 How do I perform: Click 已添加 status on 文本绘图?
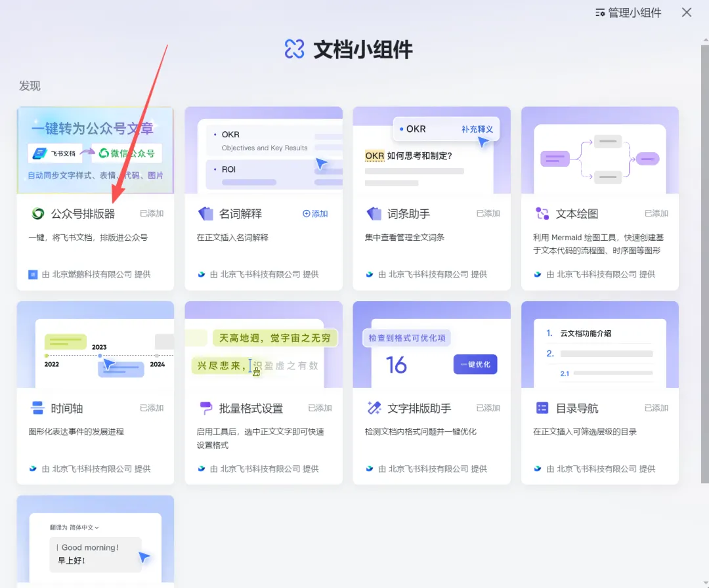pyautogui.click(x=656, y=213)
